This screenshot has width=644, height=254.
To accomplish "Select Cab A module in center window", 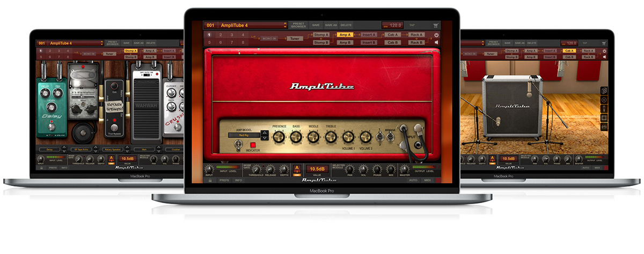I will (392, 35).
